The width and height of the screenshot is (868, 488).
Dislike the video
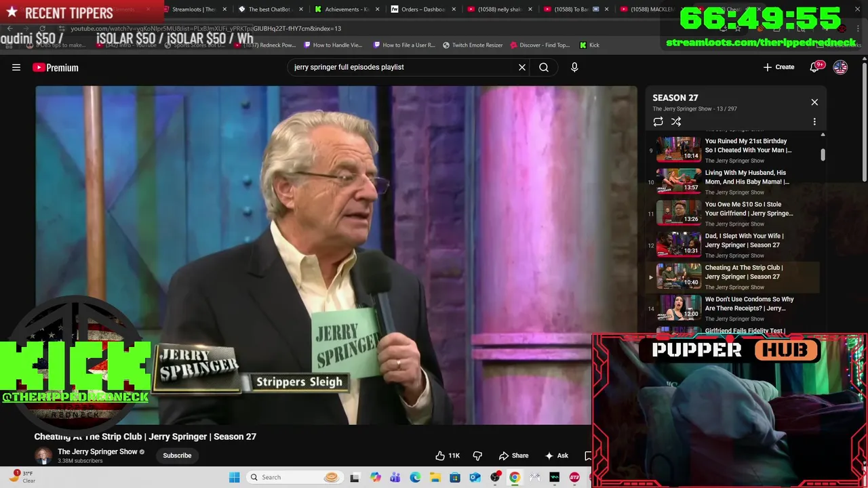tap(477, 455)
